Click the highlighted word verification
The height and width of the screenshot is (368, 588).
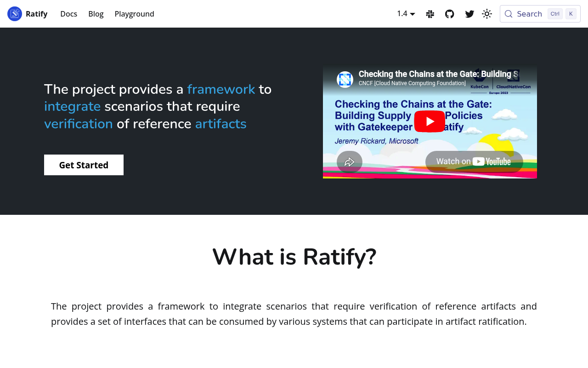[79, 124]
